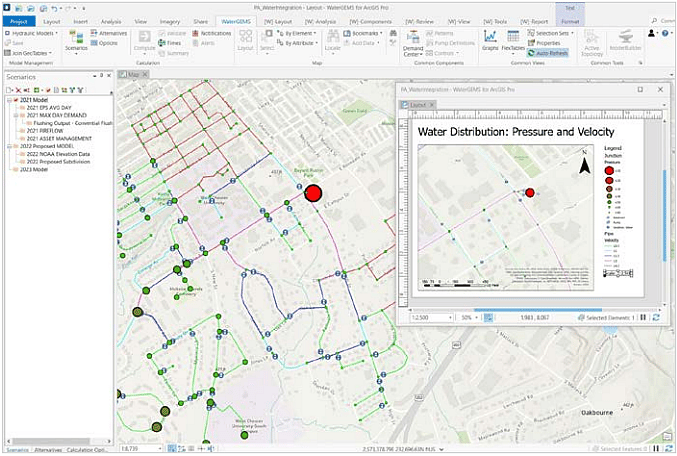This screenshot has width=677, height=456.
Task: Collapse the 2022 Proposed MODEL node
Action: point(9,146)
